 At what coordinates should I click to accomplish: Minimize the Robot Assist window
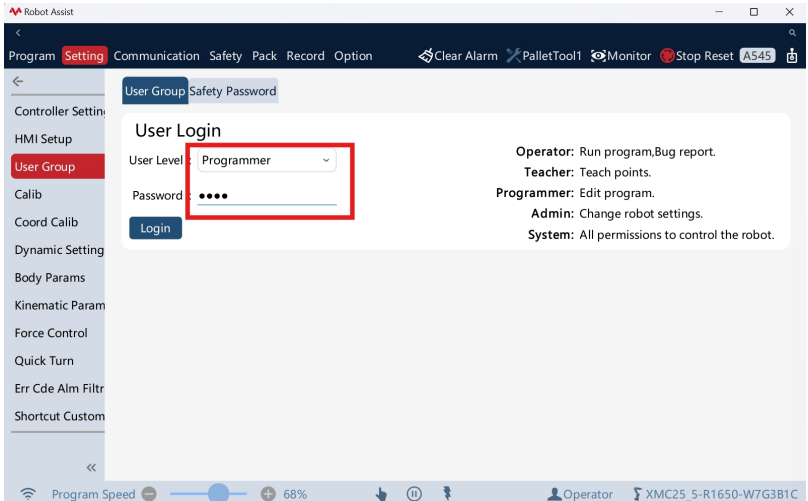pos(719,12)
